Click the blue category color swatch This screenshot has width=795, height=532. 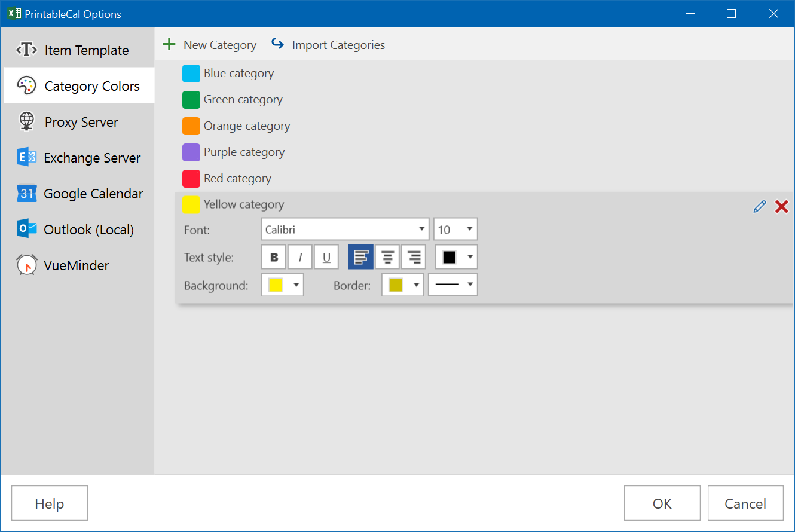click(191, 74)
